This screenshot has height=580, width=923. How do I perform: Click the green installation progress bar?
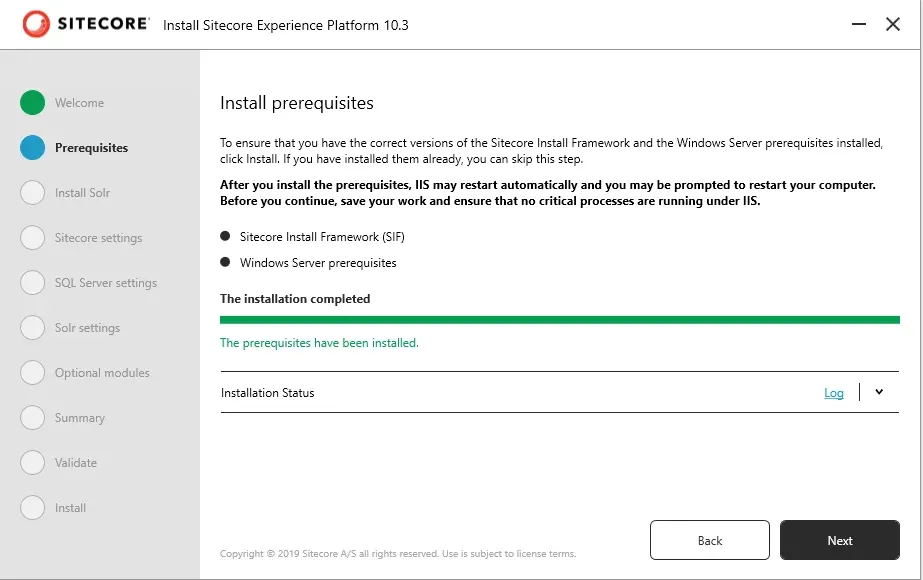[x=559, y=320]
